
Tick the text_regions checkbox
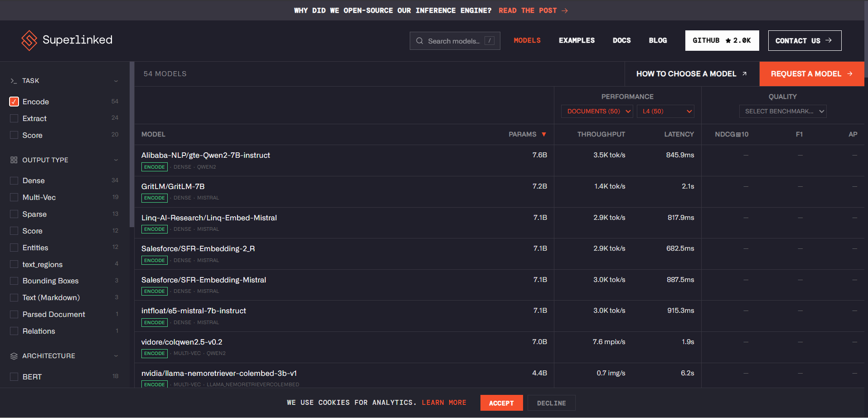[x=14, y=264]
